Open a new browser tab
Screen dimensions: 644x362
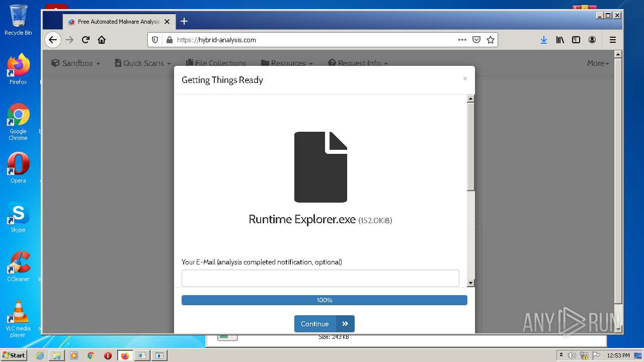coord(184,21)
